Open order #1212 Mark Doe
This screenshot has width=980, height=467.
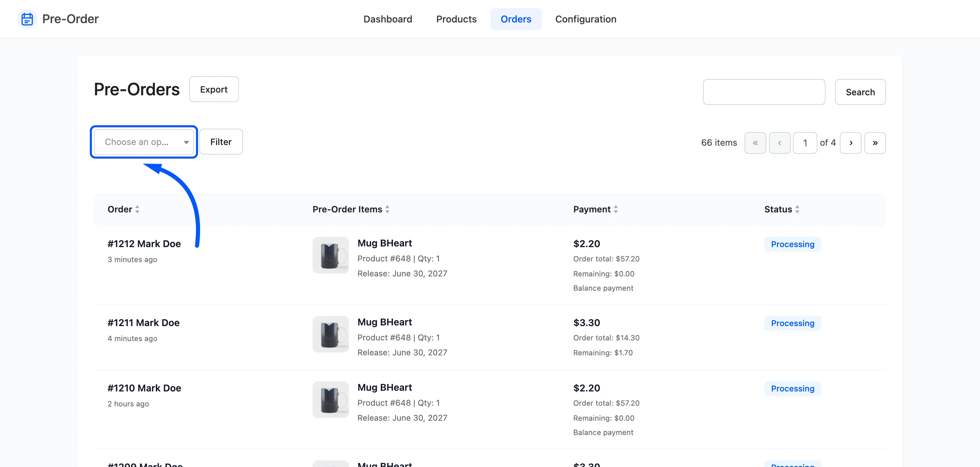click(144, 244)
